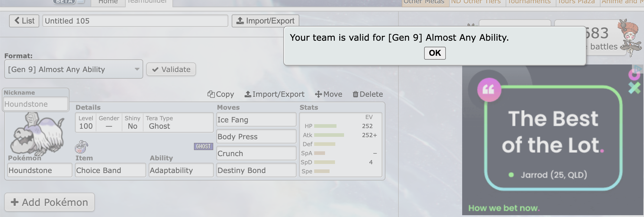Click the SpD stat bar
Screen dimensions: 644x217
(x=324, y=162)
